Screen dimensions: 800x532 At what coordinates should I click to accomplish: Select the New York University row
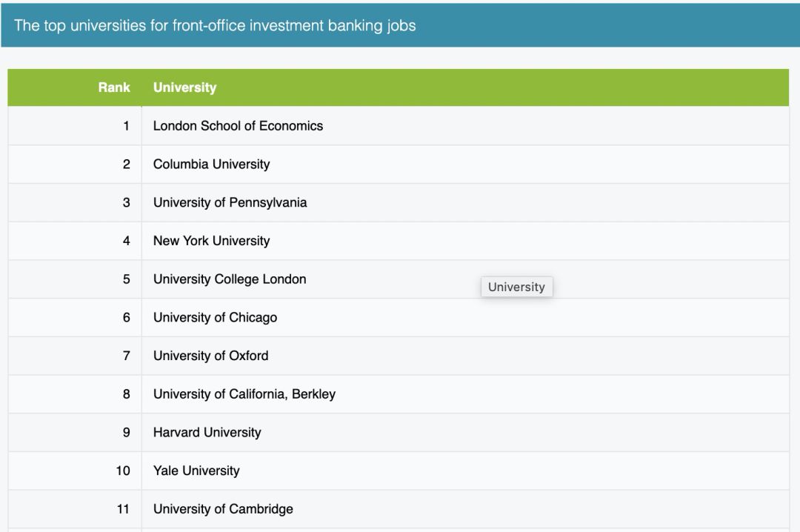(399, 241)
